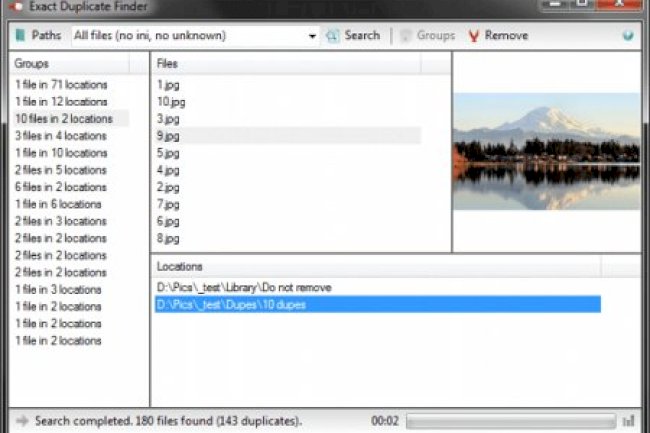The height and width of the screenshot is (433, 650).
Task: Click the bars icon at status bar right
Action: pyautogui.click(x=629, y=421)
